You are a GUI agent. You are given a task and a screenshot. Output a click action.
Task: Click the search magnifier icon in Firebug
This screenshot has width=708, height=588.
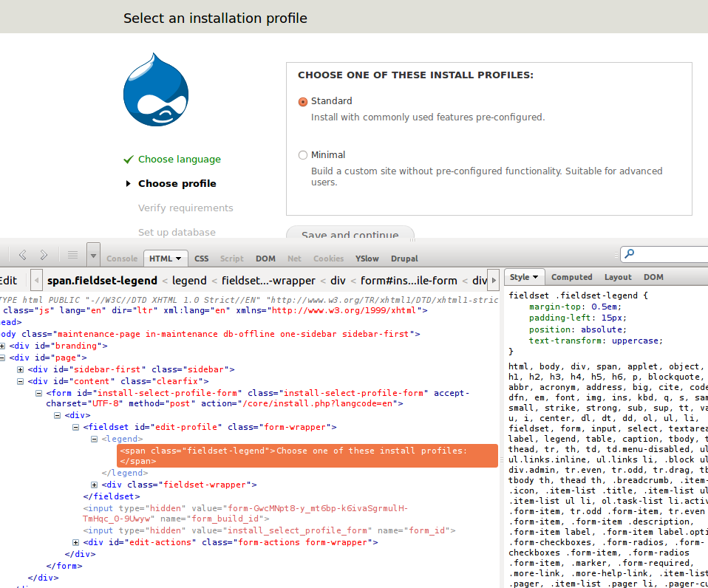(629, 254)
